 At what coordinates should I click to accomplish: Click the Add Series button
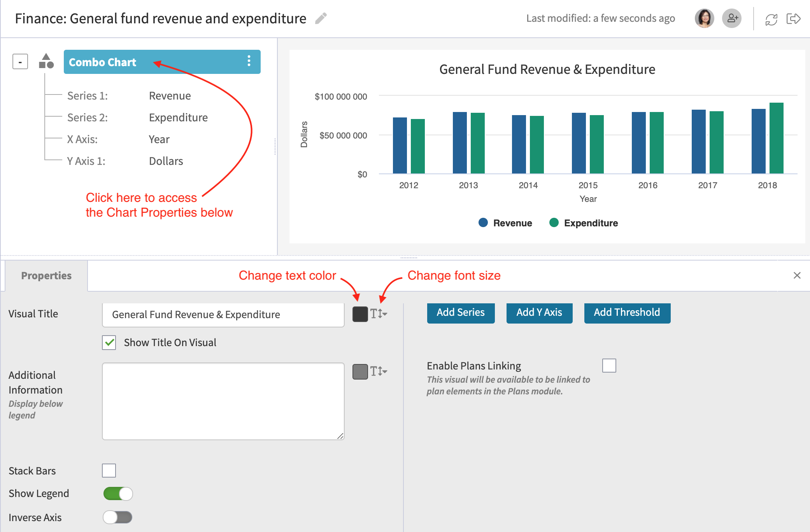(x=461, y=313)
